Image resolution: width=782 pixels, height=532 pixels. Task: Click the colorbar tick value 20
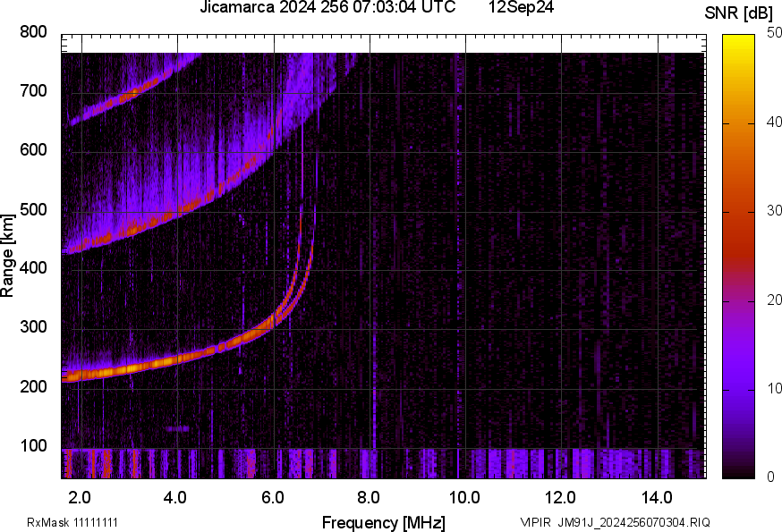pyautogui.click(x=774, y=300)
